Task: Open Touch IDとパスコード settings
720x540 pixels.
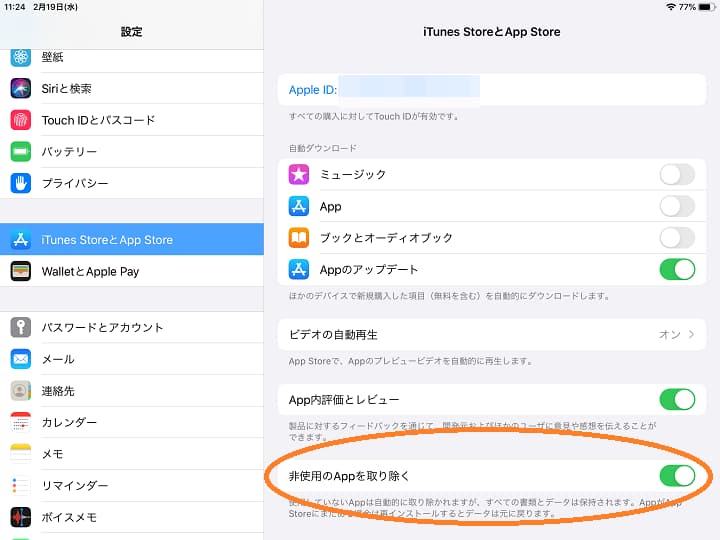Action: coord(132,120)
